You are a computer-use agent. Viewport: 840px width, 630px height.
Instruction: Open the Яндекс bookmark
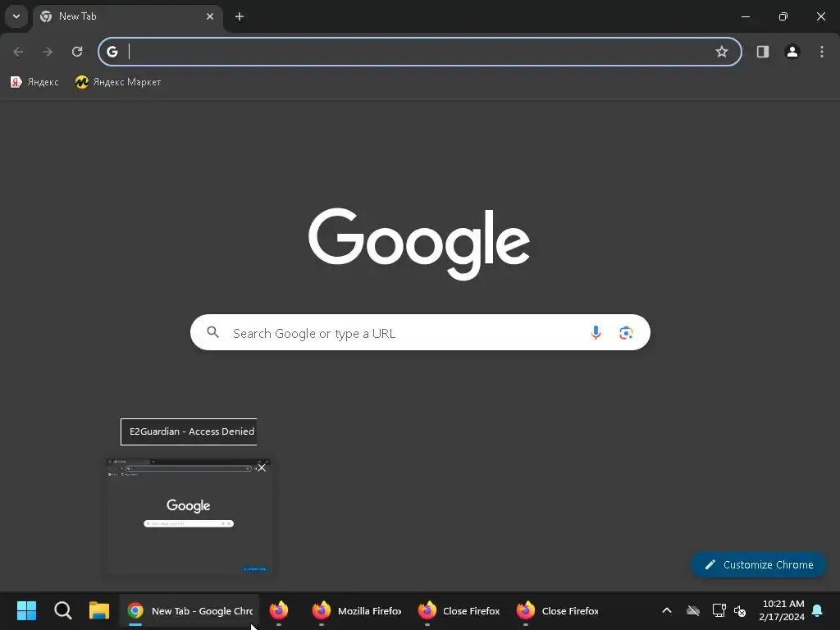point(34,82)
